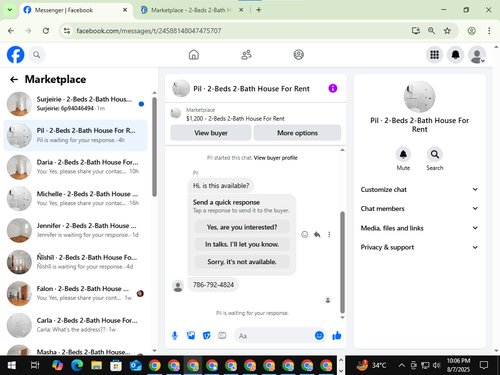This screenshot has width=500, height=375.
Task: Open the Jennifer conversation
Action: (x=75, y=230)
